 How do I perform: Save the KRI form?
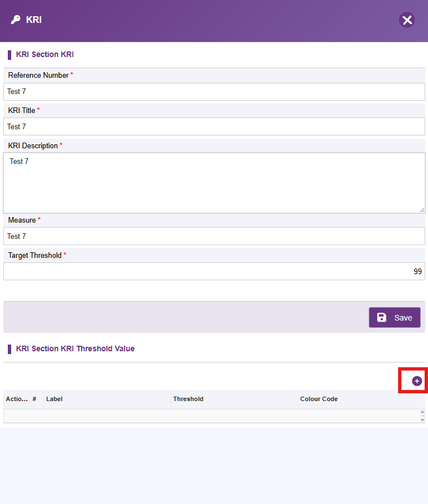pos(394,317)
